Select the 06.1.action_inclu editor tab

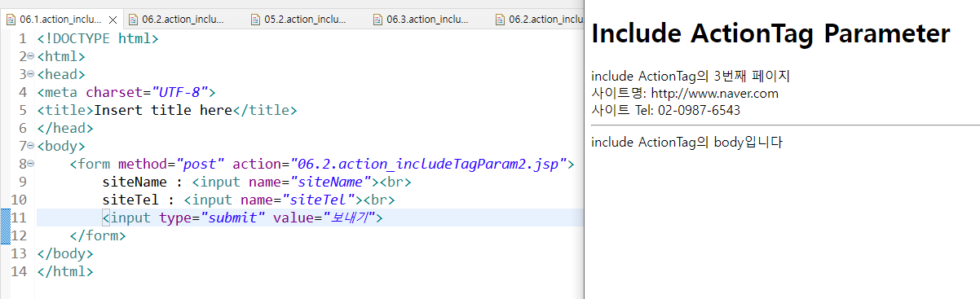[x=61, y=20]
